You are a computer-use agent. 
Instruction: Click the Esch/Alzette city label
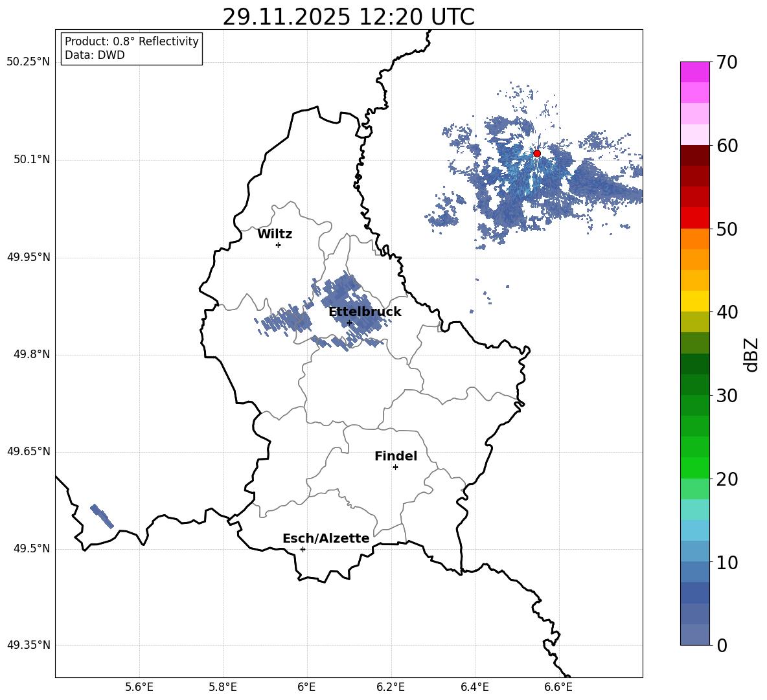pyautogui.click(x=326, y=538)
